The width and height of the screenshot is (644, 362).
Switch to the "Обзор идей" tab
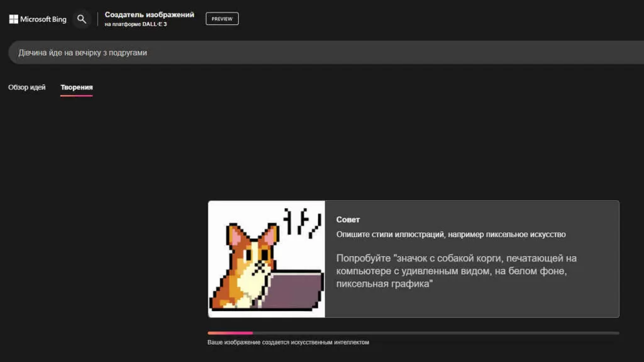[x=27, y=87]
